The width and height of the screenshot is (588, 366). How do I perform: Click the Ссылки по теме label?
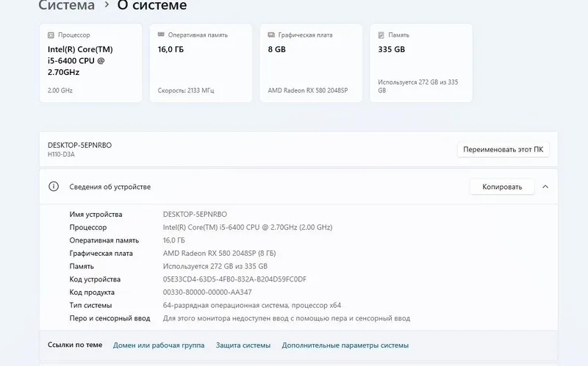click(75, 345)
